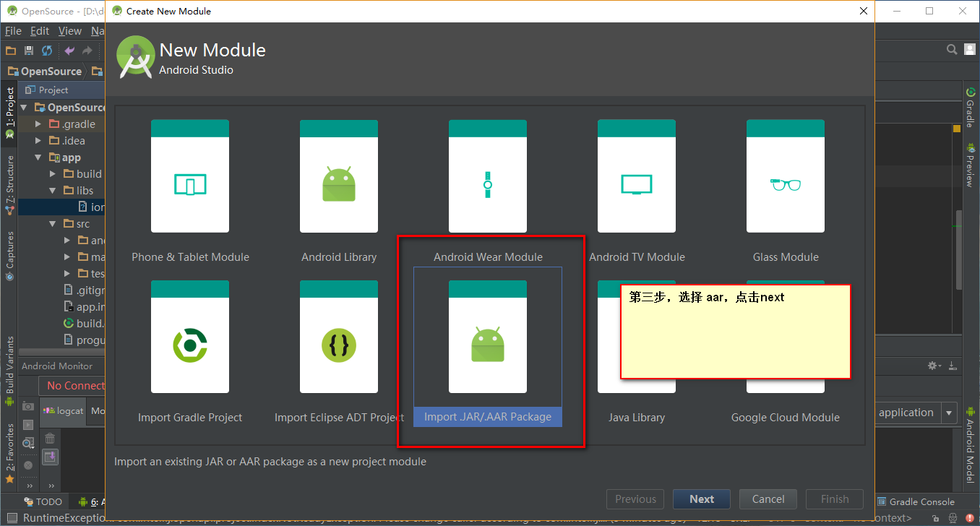This screenshot has height=526, width=980.
Task: Click the Previous button in the wizard
Action: point(635,499)
